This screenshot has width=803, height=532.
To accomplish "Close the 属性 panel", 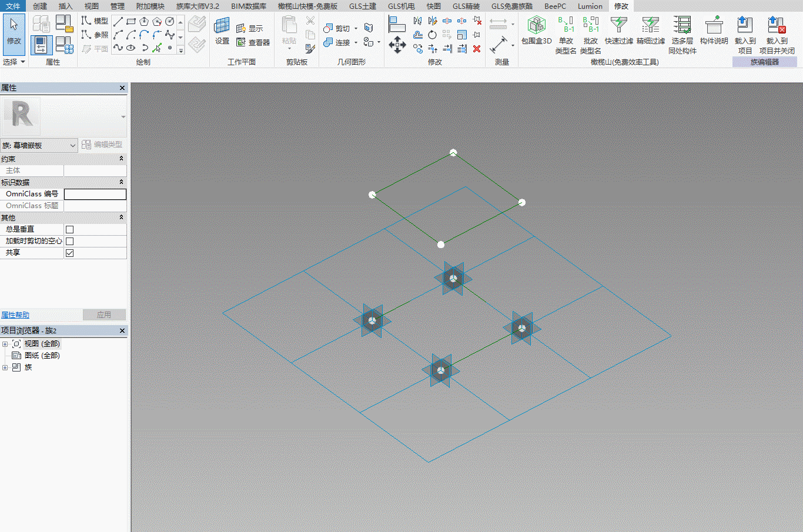I will click(122, 88).
